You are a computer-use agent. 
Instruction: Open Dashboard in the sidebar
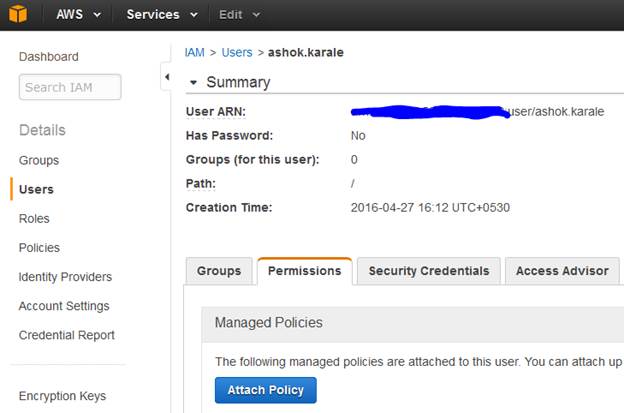tap(48, 57)
